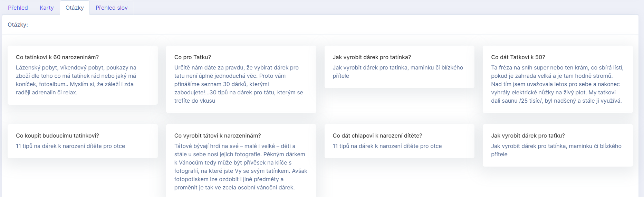The image size is (644, 197).
Task: Click the 'Otázky:' section header label
Action: (18, 25)
